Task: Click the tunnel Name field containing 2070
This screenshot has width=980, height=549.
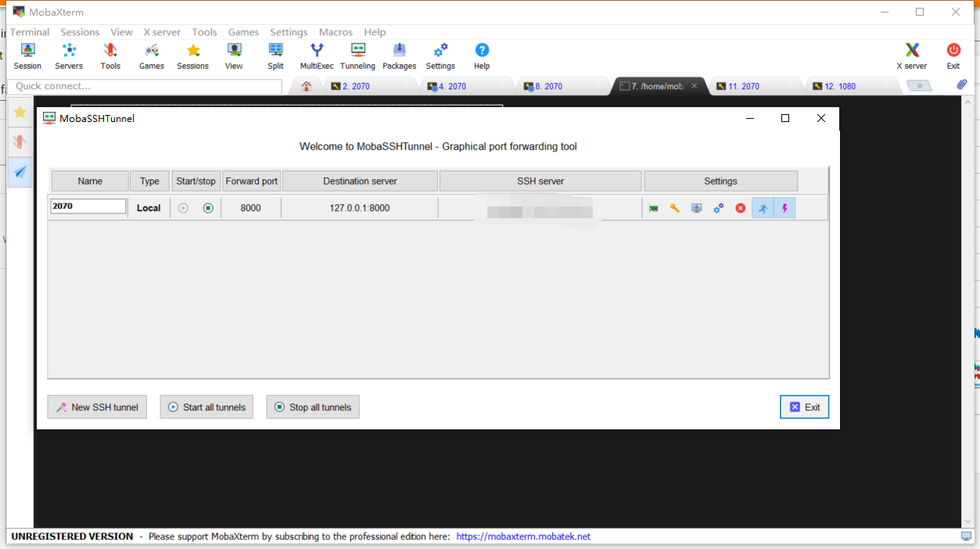Action: tap(88, 206)
